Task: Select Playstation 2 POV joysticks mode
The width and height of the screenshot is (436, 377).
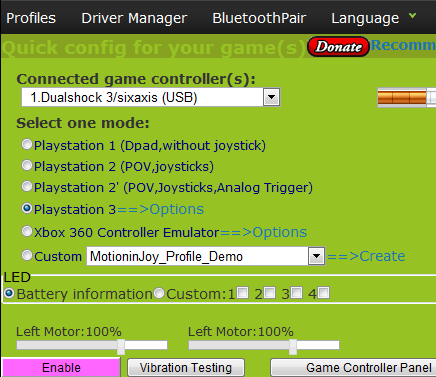Action: click(27, 165)
